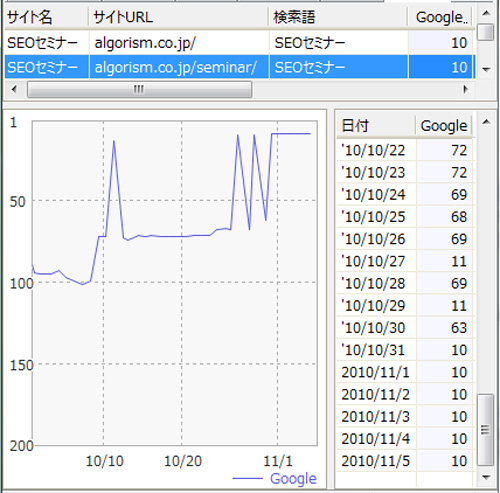Click the date list vertical scrollbar thumb
This screenshot has width=500, height=493.
[485, 430]
